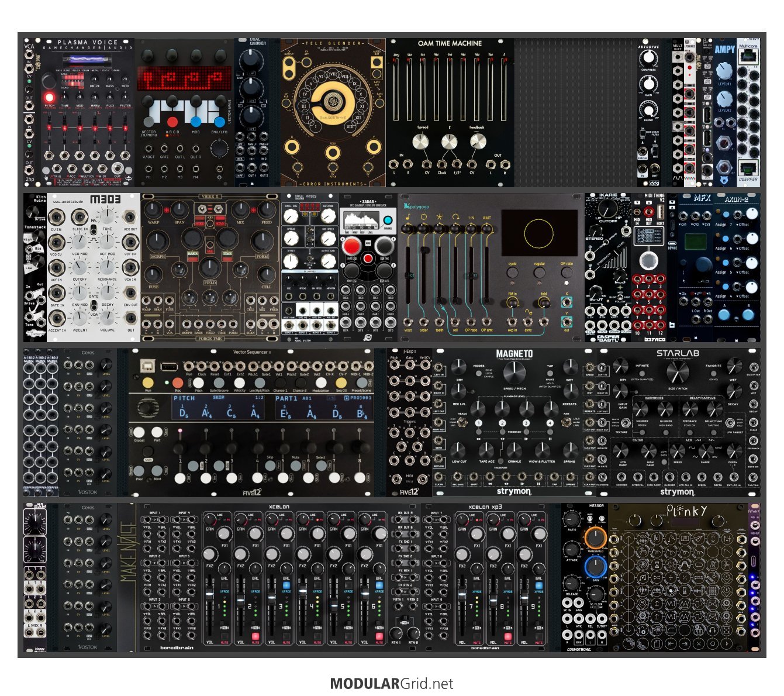784x696 pixels.
Task: Toggle Xcelon channel 2 Mute button
Action: 255,636
